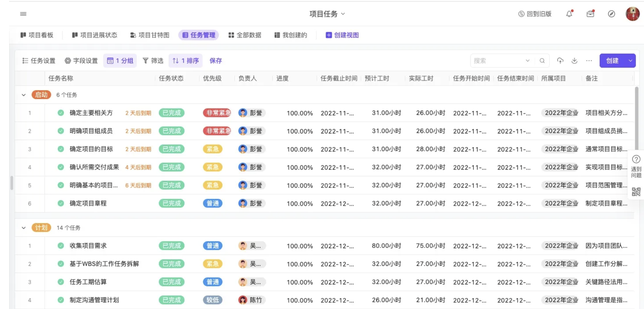Screen dimensions: 644x309
Task: Open 非常紧急 priority dropdown for 明确项目组成员
Action: point(217,131)
